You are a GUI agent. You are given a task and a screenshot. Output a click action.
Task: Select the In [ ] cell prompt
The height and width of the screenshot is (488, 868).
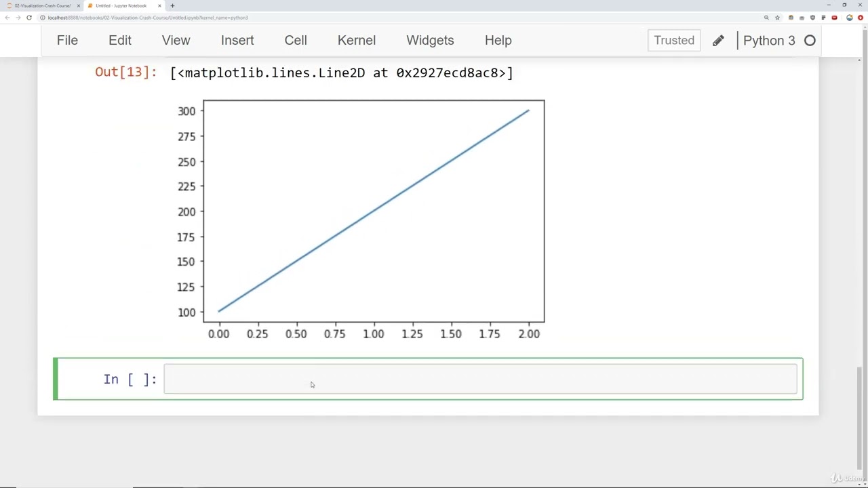[130, 380]
